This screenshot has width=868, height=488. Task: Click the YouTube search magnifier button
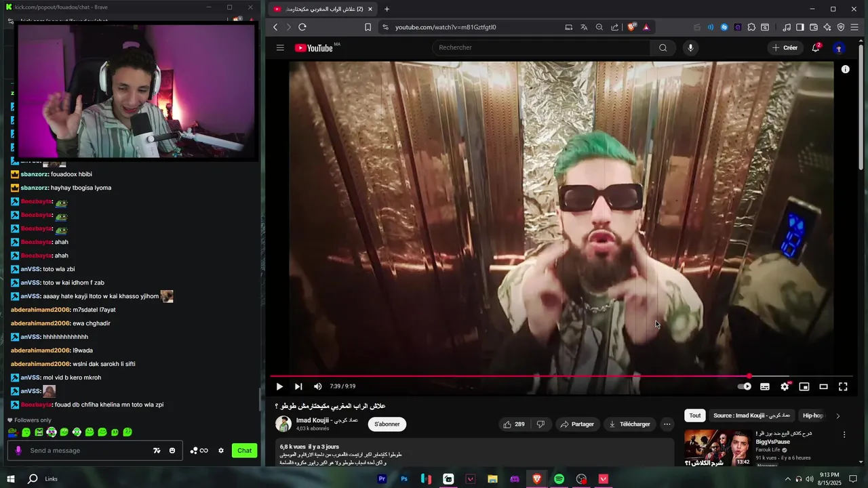663,47
